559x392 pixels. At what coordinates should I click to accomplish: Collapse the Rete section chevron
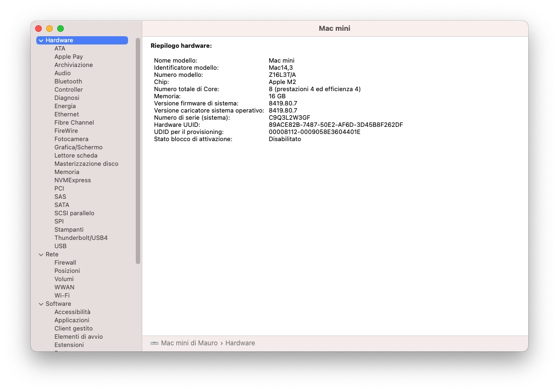click(x=41, y=255)
